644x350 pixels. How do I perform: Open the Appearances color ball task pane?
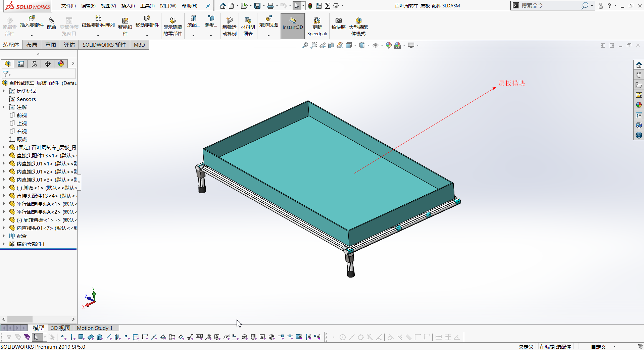(x=639, y=105)
